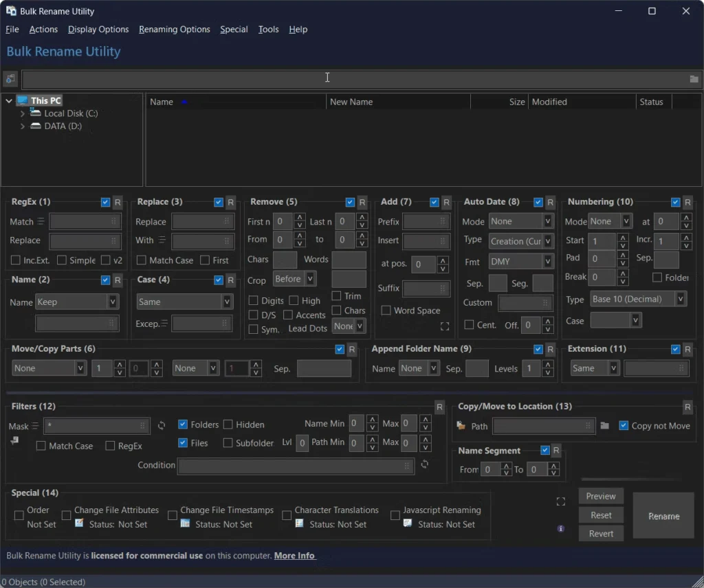Click the browse folder icon in the top path bar
Image resolution: width=704 pixels, height=588 pixels.
(694, 80)
